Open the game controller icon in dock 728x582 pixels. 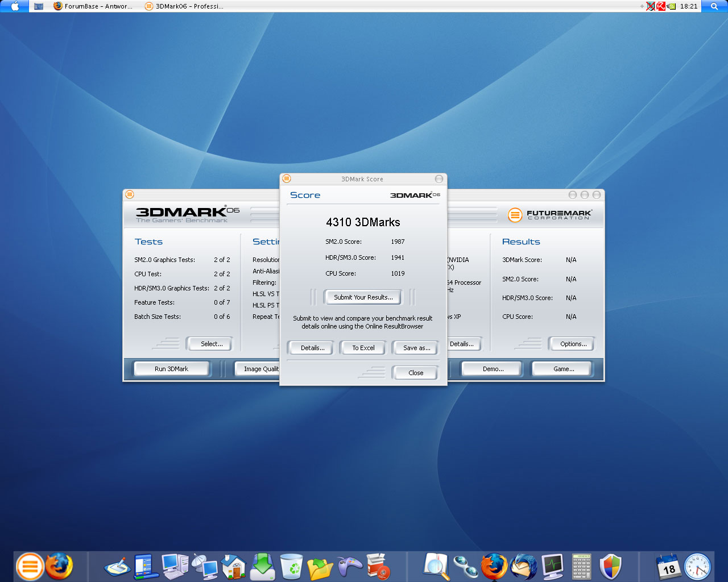point(350,567)
